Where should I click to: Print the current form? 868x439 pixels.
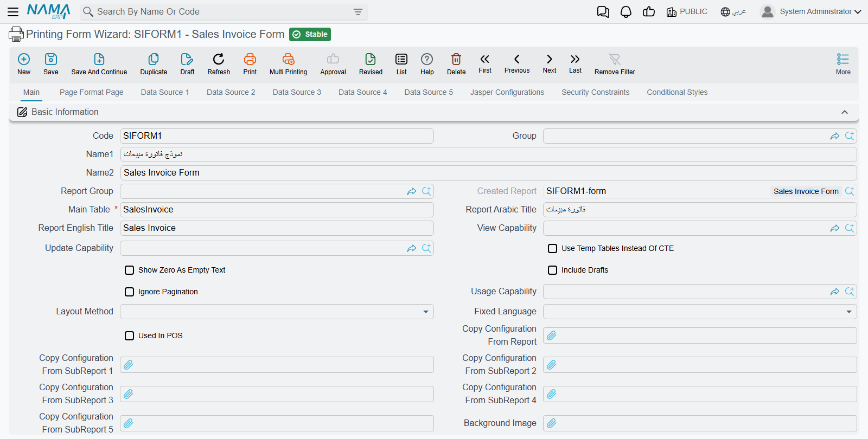(250, 64)
